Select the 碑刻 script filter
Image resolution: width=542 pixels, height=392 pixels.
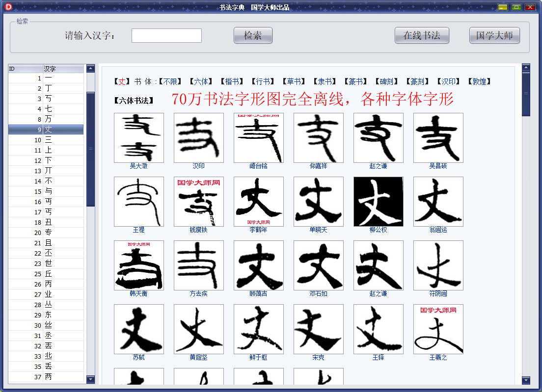pos(386,81)
